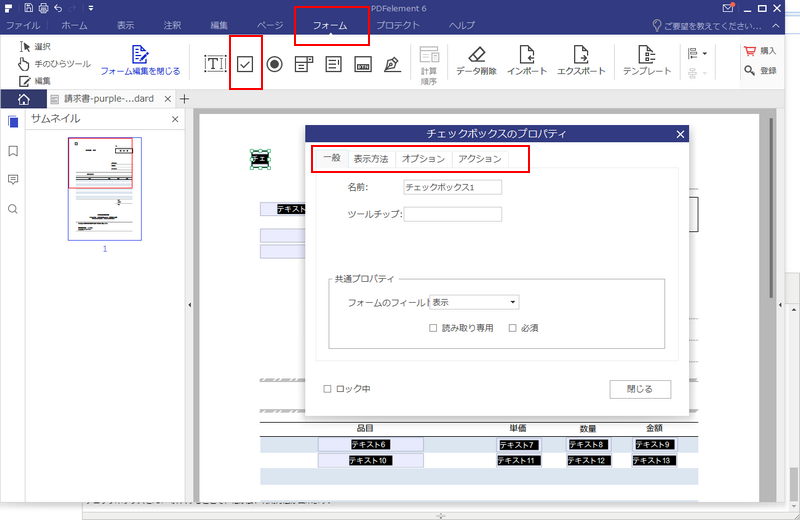Collapse the right panel arrow

pyautogui.click(x=780, y=305)
